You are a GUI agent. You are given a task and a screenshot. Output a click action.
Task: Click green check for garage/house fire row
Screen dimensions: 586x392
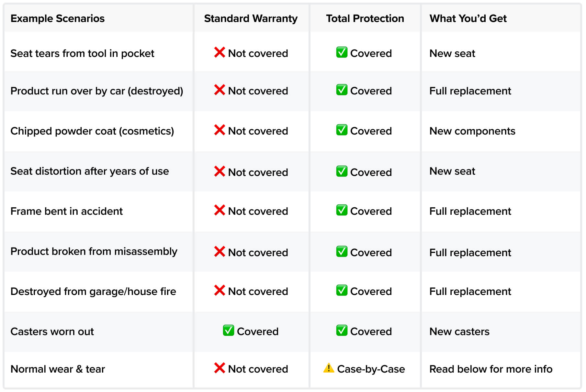[x=342, y=290]
